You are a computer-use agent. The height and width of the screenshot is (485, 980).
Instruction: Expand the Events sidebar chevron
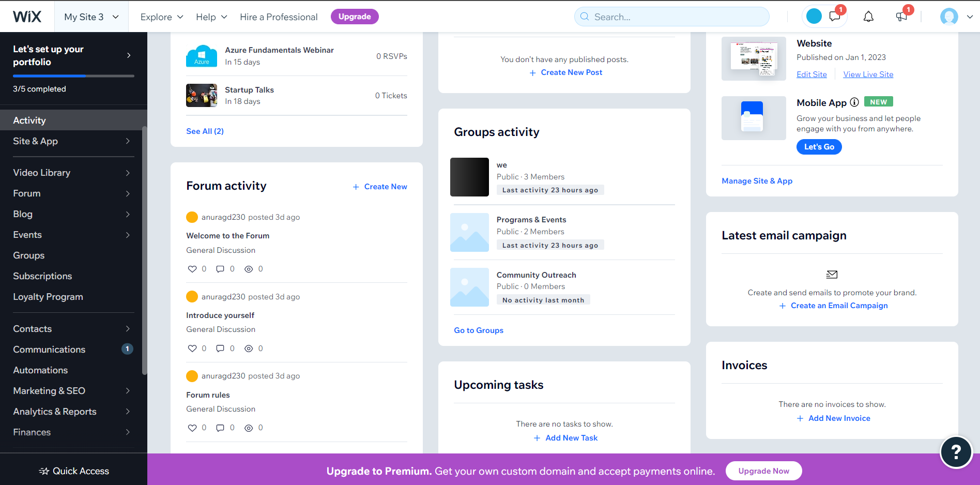click(x=128, y=235)
